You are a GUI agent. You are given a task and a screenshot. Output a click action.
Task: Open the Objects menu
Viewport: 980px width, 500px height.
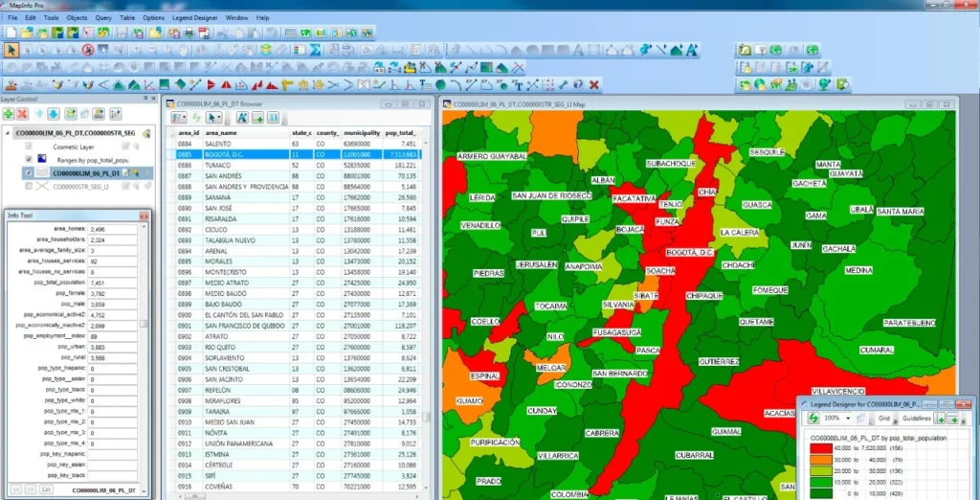point(77,17)
